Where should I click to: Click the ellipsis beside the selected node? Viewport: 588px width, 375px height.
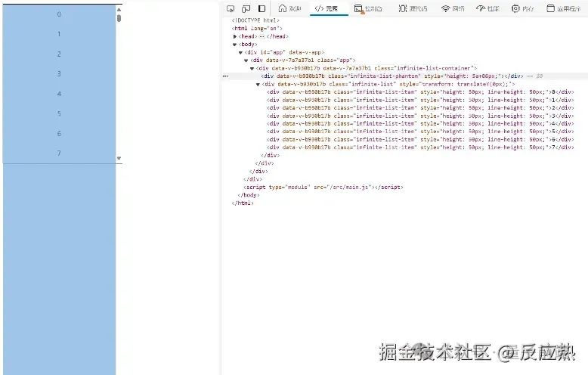225,76
